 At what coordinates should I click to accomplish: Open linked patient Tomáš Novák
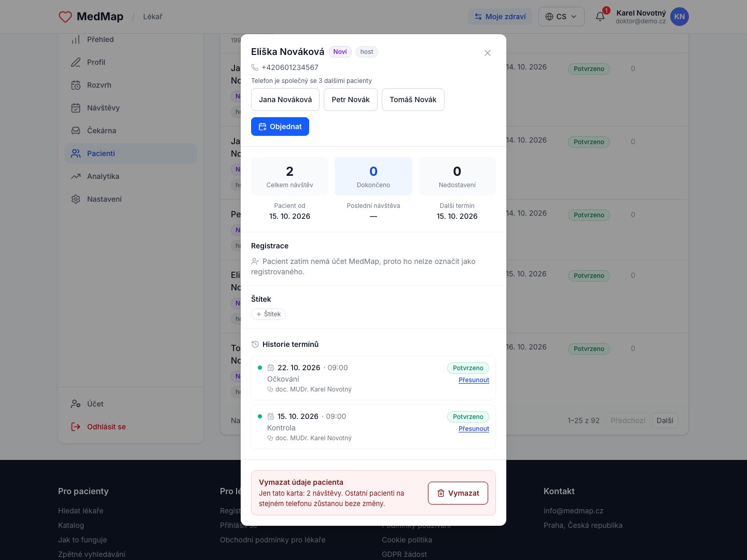coord(413,100)
